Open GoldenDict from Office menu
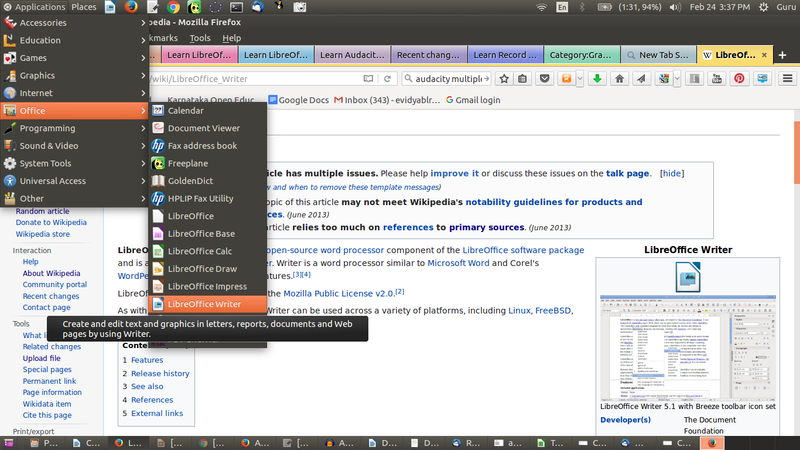The width and height of the screenshot is (800, 450). click(x=208, y=181)
